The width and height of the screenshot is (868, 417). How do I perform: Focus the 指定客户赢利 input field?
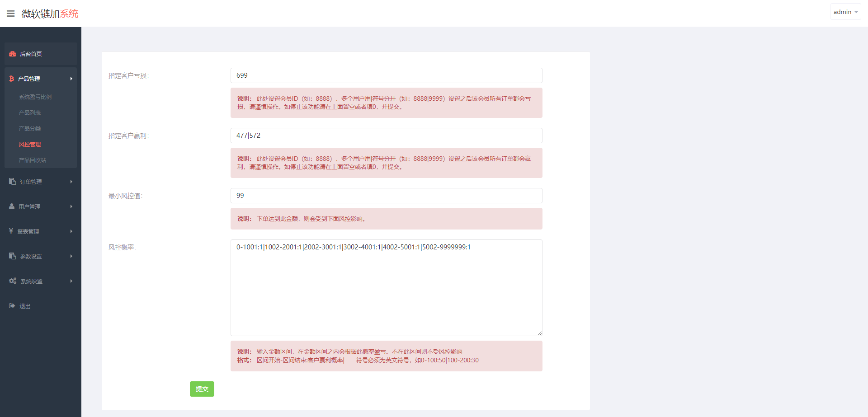coord(387,136)
